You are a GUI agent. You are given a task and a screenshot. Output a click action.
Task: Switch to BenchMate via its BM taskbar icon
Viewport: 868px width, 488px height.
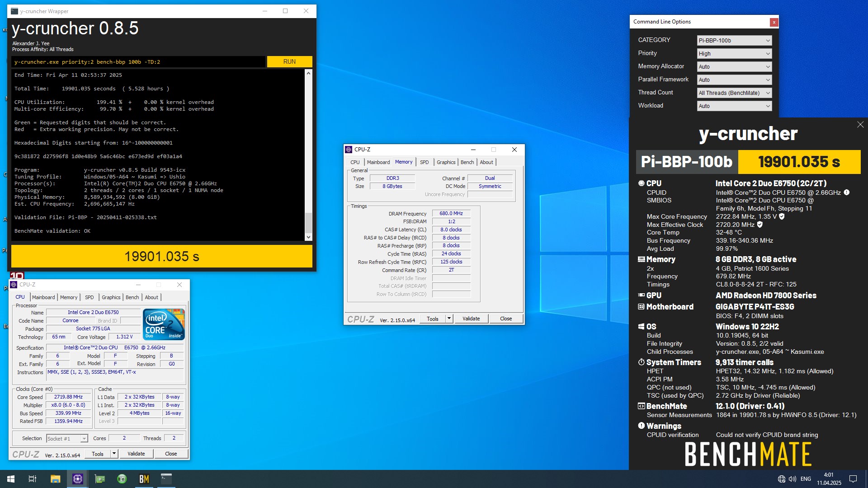pyautogui.click(x=144, y=479)
